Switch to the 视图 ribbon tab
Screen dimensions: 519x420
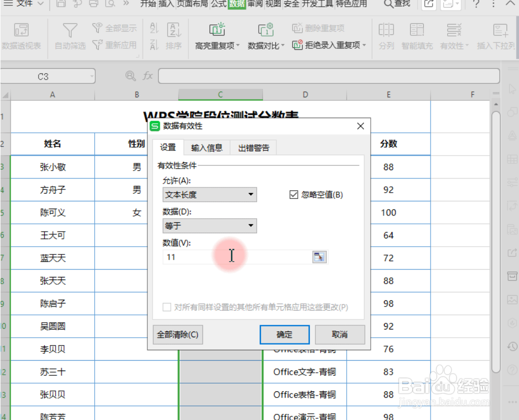tap(273, 4)
